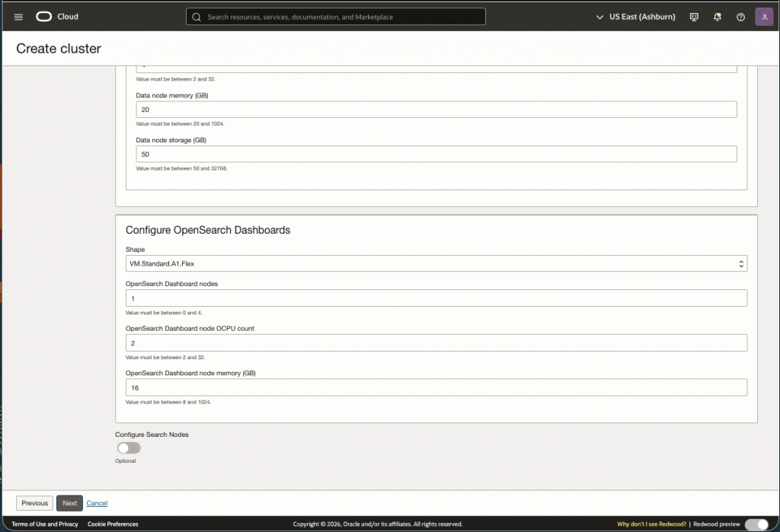The width and height of the screenshot is (780, 532).
Task: Click the Dashboard node memory (GB) field
Action: 436,388
